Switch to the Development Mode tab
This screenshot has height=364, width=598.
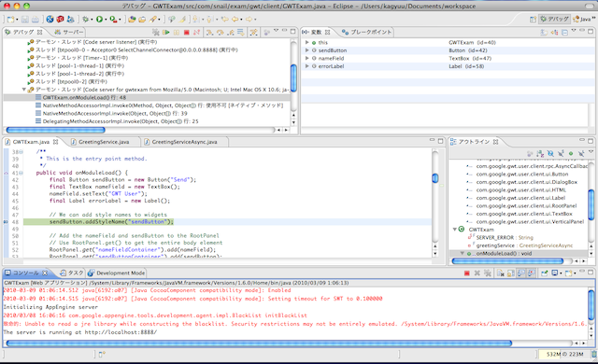pos(117,273)
